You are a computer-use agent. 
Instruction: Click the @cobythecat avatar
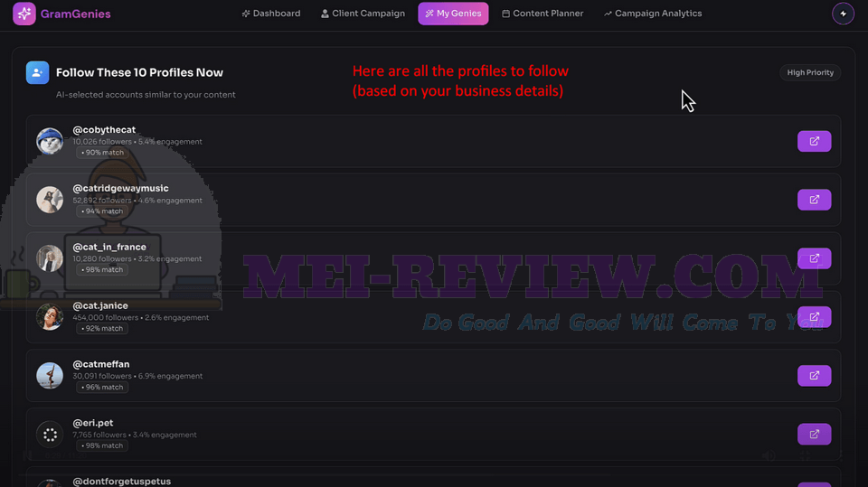50,141
